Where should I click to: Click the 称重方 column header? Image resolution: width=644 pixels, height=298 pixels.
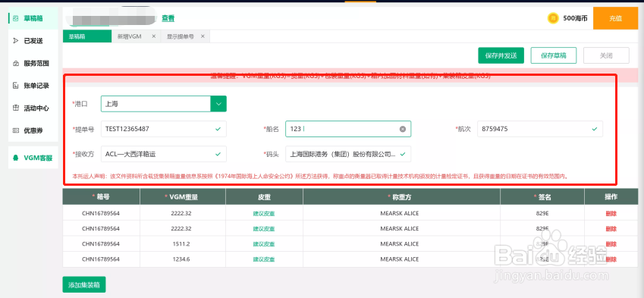(402, 196)
